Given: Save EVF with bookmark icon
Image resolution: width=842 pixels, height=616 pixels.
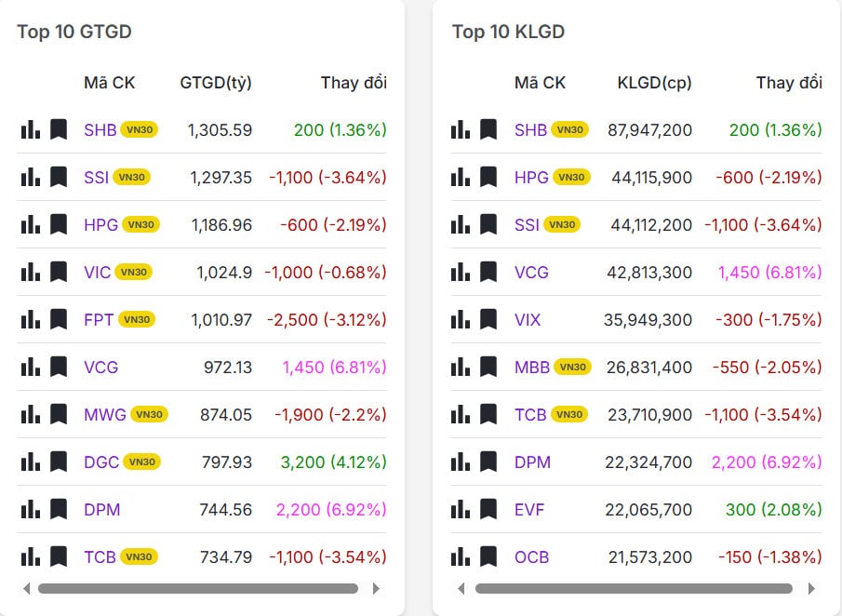Looking at the screenshot, I should [x=488, y=509].
